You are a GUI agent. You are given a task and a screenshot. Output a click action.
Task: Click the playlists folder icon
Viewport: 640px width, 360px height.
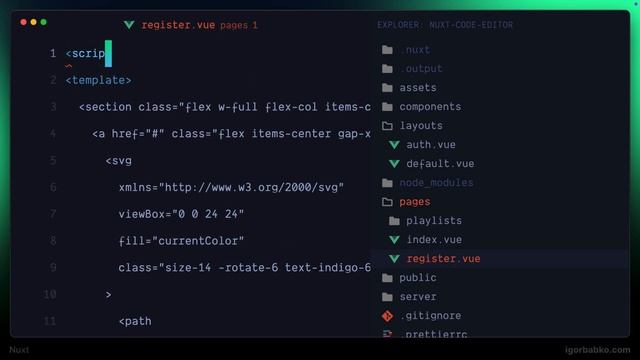pyautogui.click(x=394, y=221)
